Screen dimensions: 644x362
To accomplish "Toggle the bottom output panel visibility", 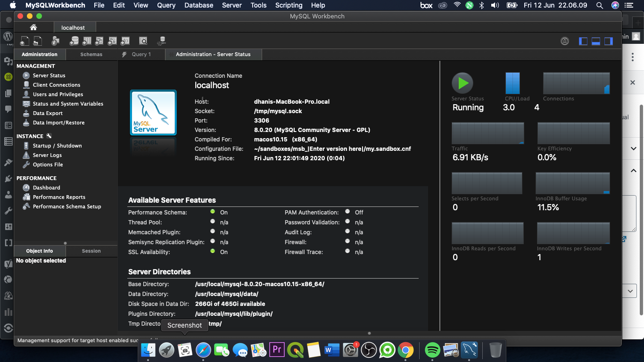I will (x=596, y=41).
